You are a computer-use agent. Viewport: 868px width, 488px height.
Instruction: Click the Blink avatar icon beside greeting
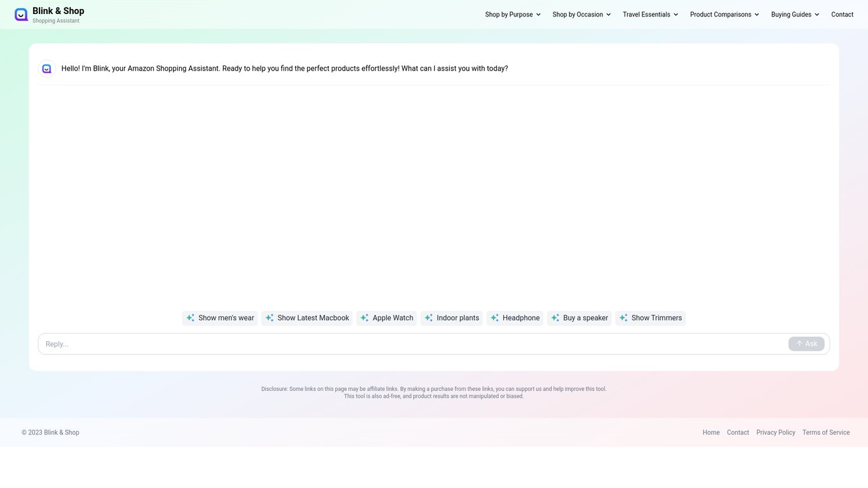[x=47, y=69]
